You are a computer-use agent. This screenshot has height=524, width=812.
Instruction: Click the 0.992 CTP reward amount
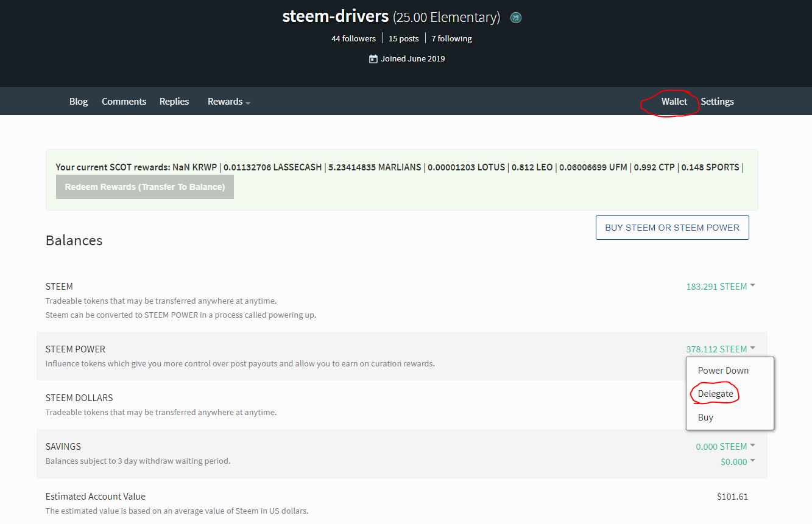[654, 167]
